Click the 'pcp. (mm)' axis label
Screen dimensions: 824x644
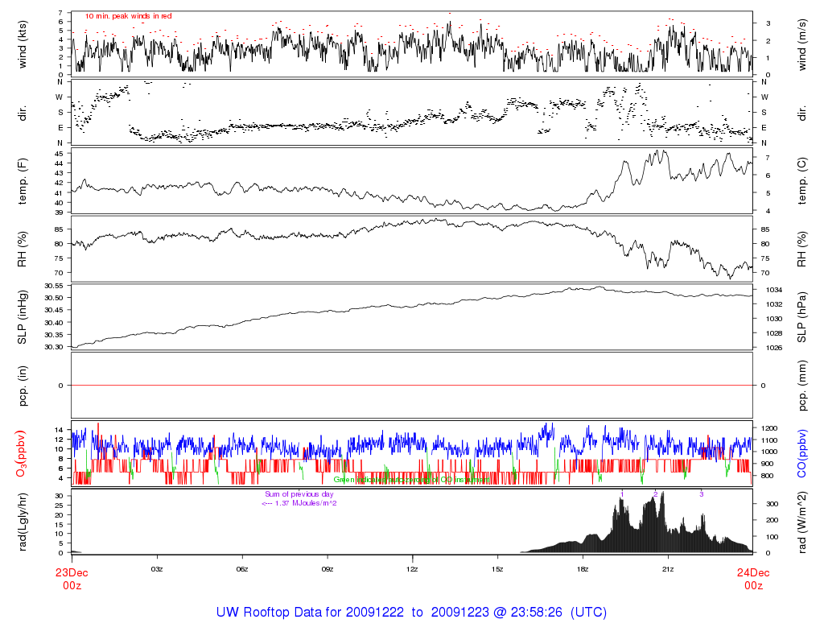tap(801, 386)
